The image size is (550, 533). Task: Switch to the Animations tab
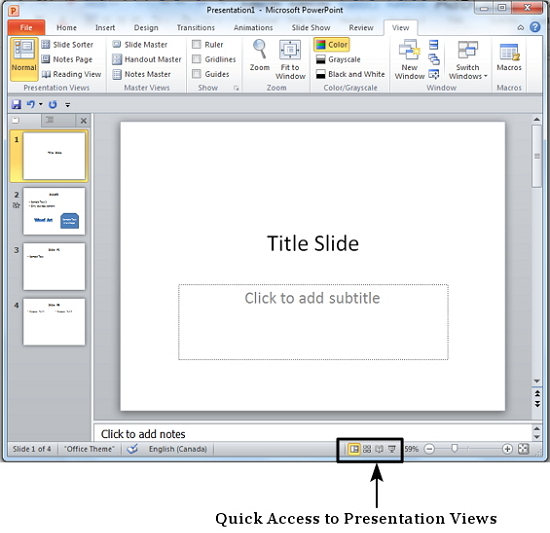tap(253, 27)
